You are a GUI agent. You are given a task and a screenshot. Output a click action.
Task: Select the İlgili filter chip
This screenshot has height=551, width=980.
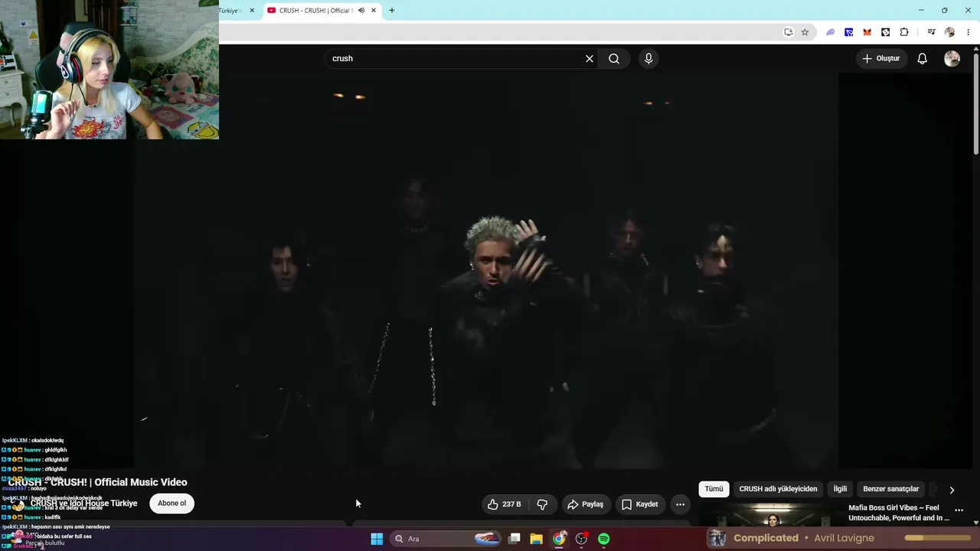[840, 489]
